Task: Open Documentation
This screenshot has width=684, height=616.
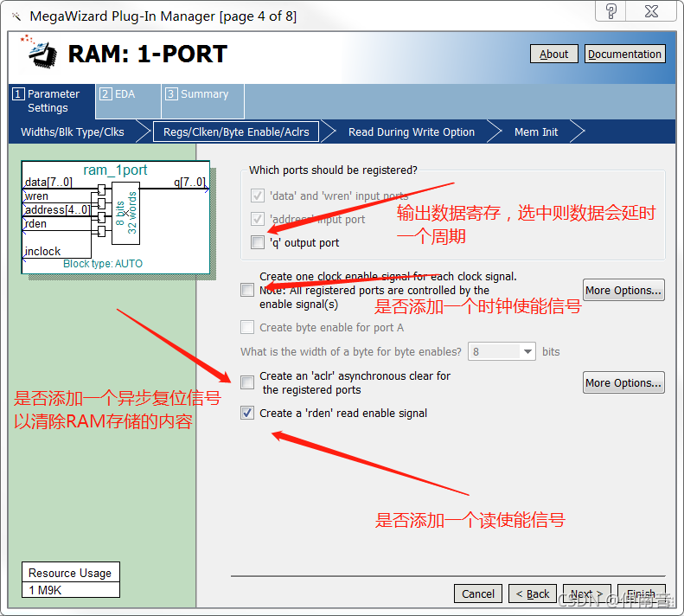Action: point(624,55)
